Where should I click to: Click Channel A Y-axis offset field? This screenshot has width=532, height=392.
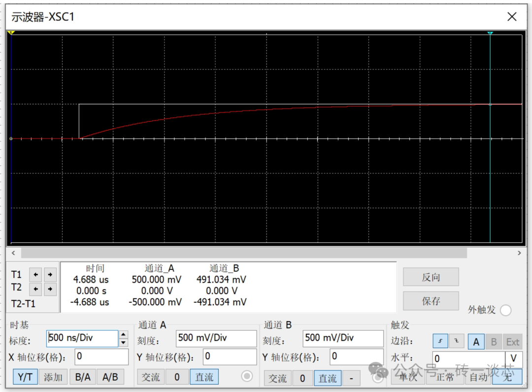(x=230, y=357)
